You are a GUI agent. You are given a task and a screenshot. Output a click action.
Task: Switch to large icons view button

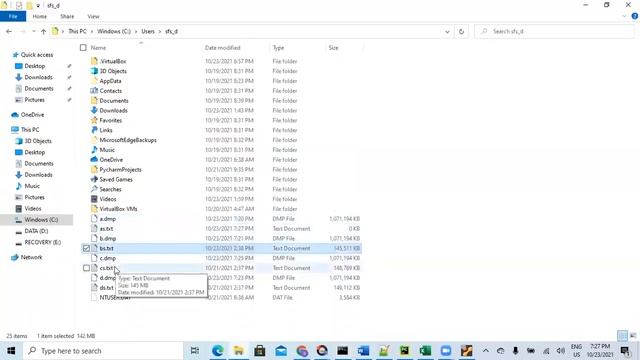[633, 336]
